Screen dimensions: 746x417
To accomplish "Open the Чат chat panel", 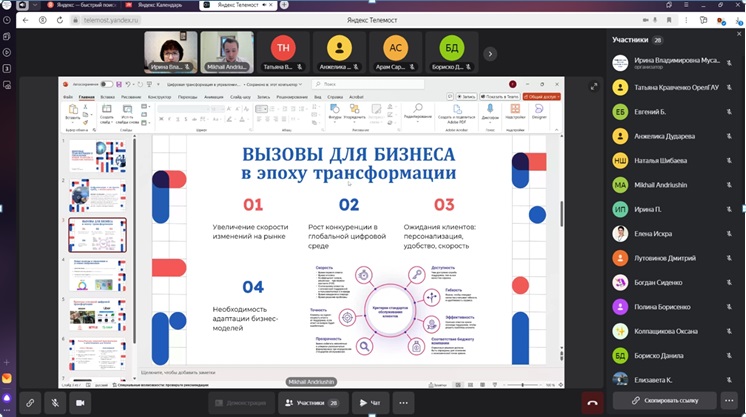I will click(x=370, y=402).
